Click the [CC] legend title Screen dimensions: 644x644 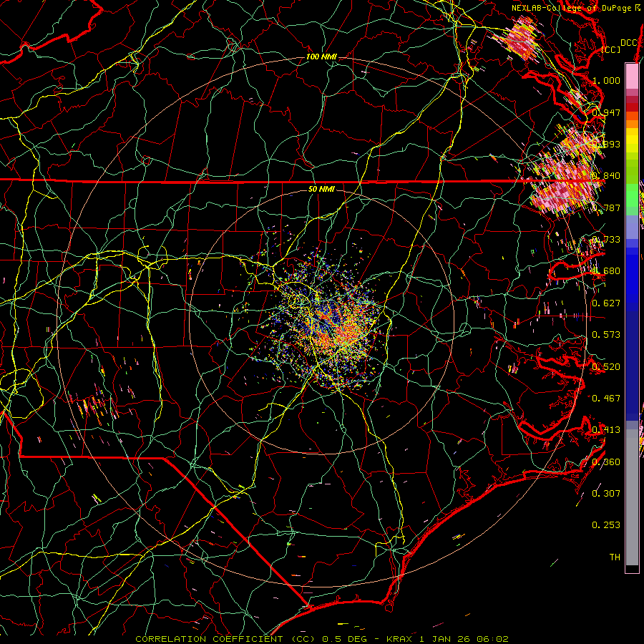point(610,49)
